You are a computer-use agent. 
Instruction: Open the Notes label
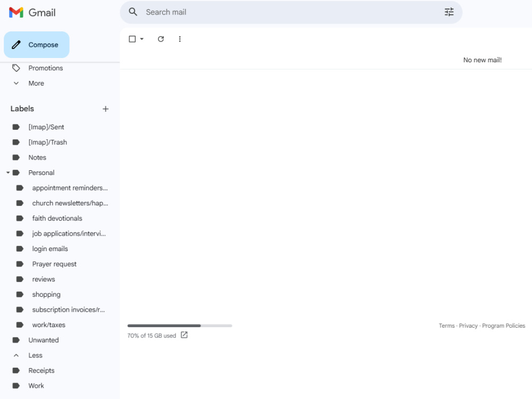click(37, 157)
